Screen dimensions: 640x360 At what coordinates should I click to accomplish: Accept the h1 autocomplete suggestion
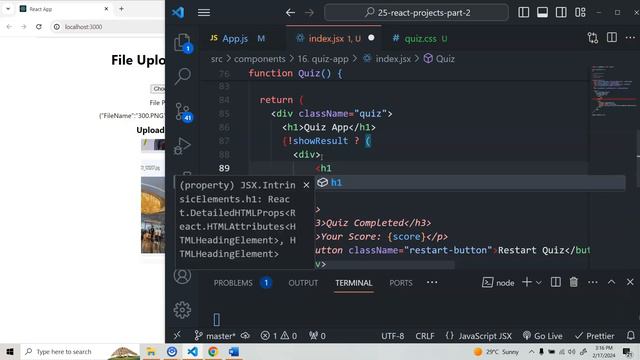tap(469, 182)
